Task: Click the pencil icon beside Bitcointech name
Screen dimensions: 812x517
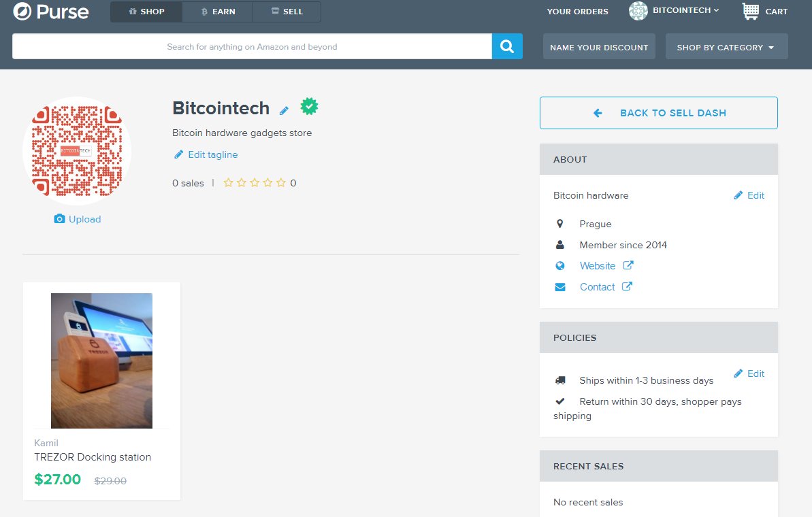Action: click(x=284, y=110)
